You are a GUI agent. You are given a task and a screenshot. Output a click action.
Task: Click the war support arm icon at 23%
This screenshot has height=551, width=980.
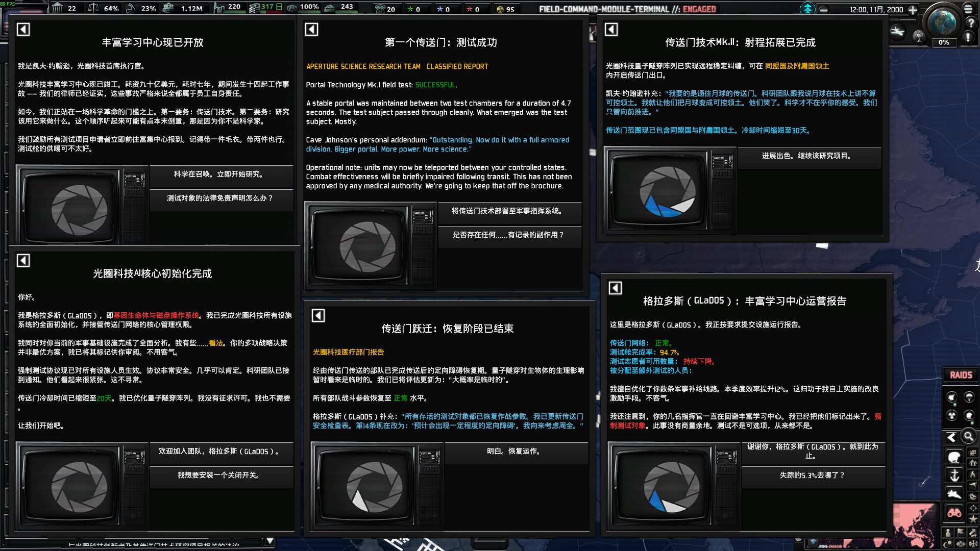point(132,8)
